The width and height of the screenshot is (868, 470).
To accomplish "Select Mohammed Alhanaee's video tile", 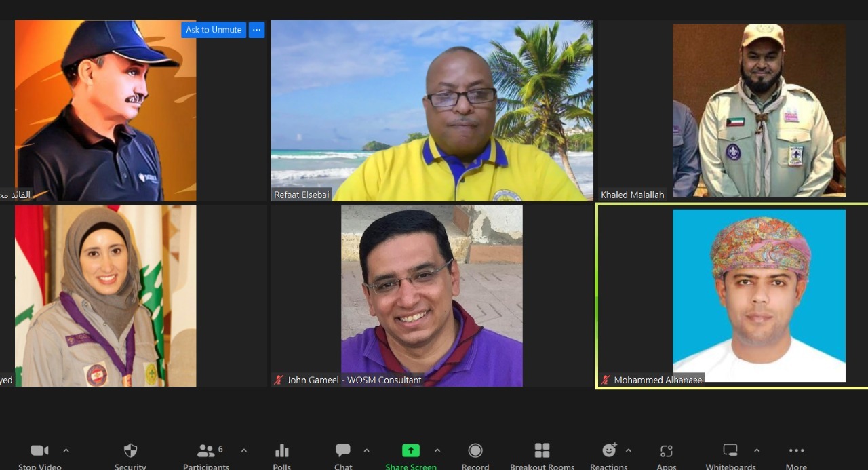I will pos(758,296).
